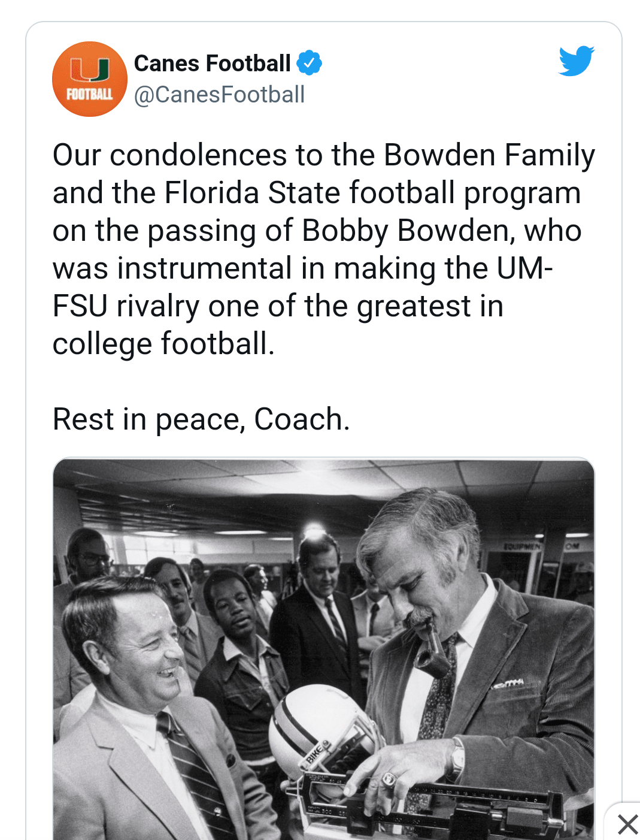This screenshot has width=640, height=840.
Task: Open the black-and-white photo attachment
Action: click(323, 648)
